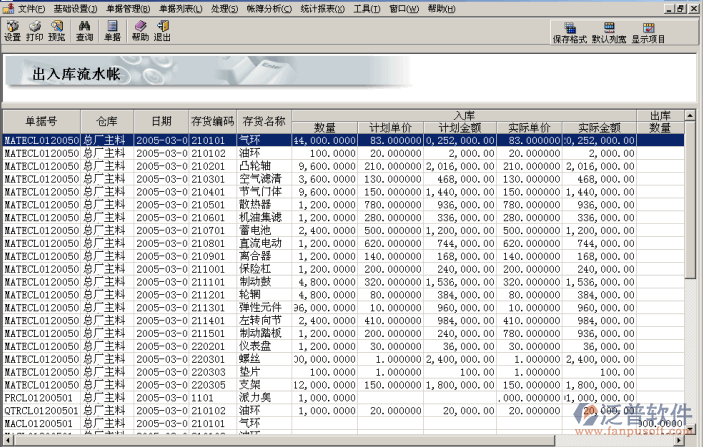
Task: Click the 存货名称 column header
Action: click(x=264, y=121)
